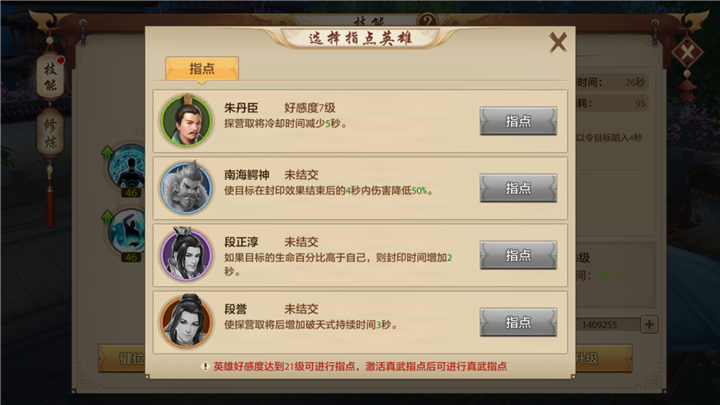Click 指点 button for 朱丹臣
This screenshot has width=720, height=405.
pos(518,121)
